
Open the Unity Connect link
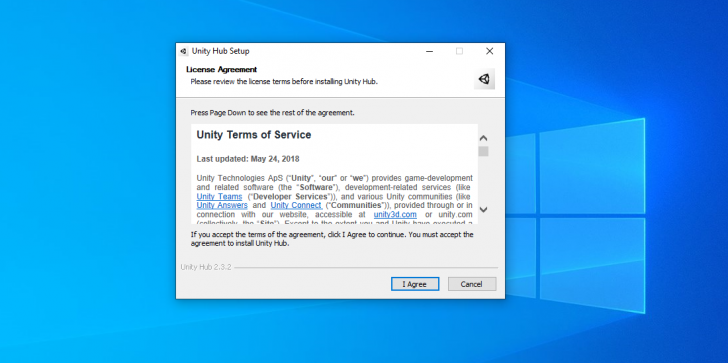point(296,205)
